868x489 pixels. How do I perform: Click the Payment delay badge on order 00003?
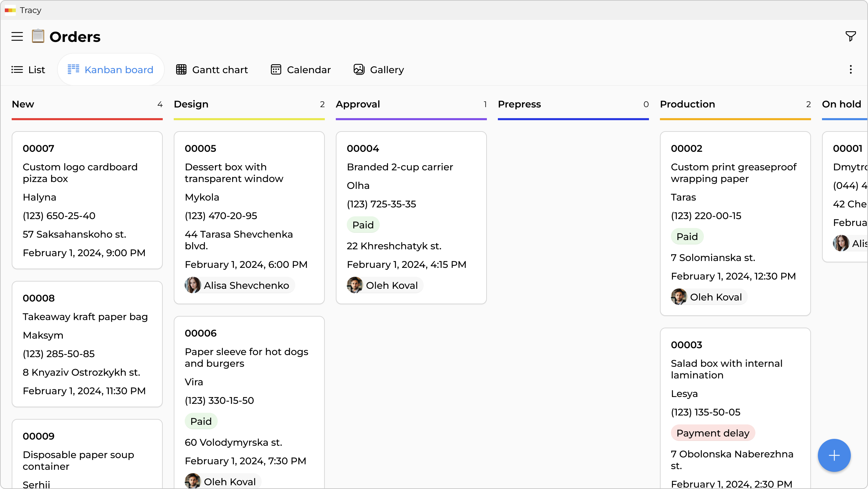[713, 433]
